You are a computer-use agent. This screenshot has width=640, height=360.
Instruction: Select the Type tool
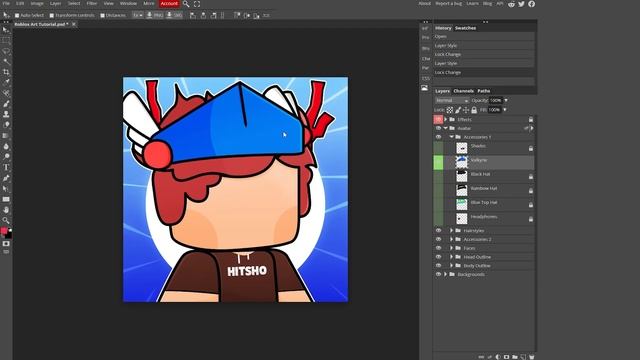(6, 167)
